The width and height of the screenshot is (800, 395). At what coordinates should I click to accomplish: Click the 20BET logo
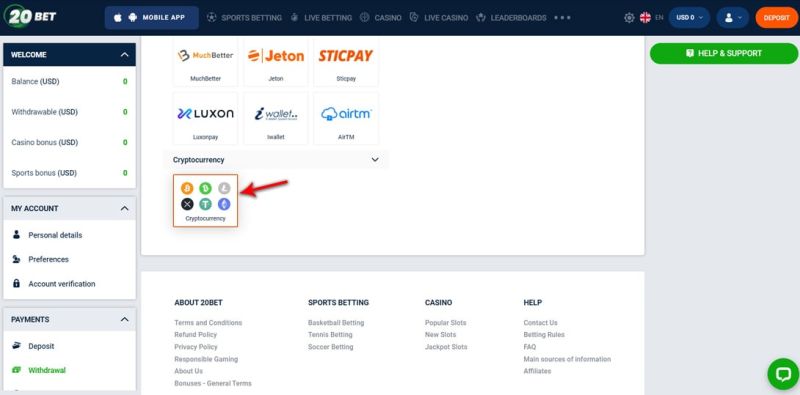pos(30,16)
